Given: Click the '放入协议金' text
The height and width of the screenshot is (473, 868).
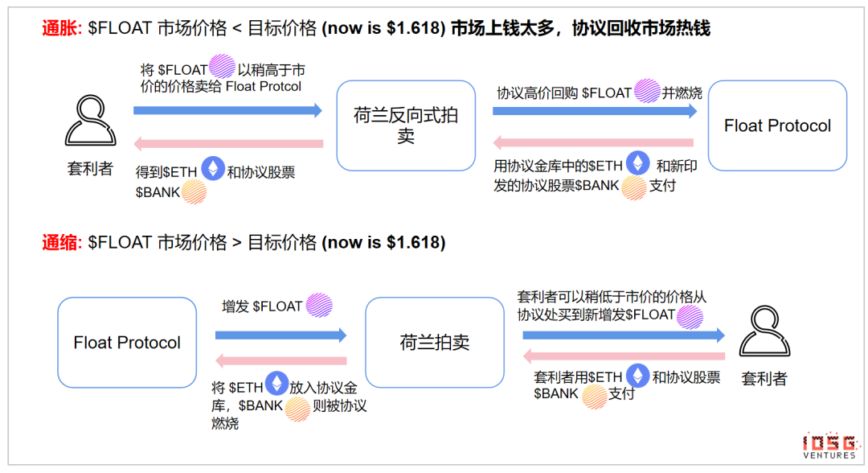Looking at the screenshot, I should 323,387.
